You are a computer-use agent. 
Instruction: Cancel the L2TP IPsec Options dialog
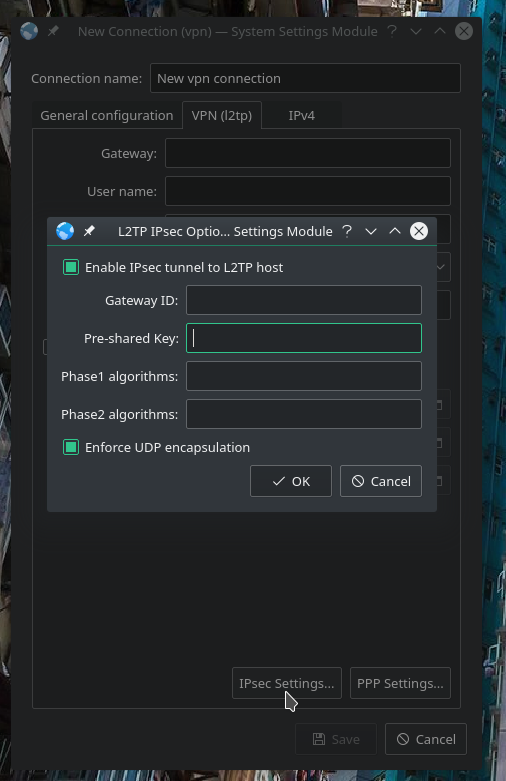(x=381, y=481)
